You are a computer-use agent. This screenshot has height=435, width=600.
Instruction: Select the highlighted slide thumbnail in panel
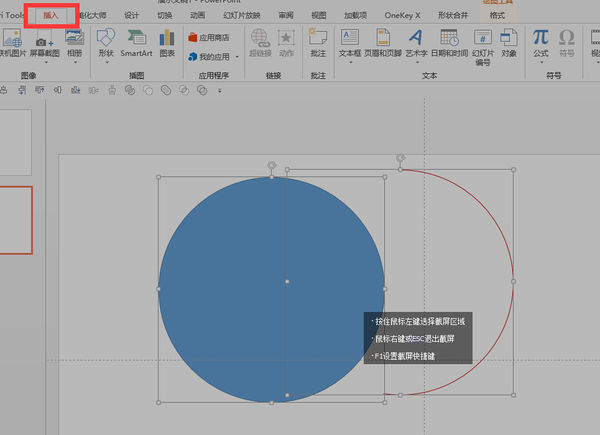point(15,220)
